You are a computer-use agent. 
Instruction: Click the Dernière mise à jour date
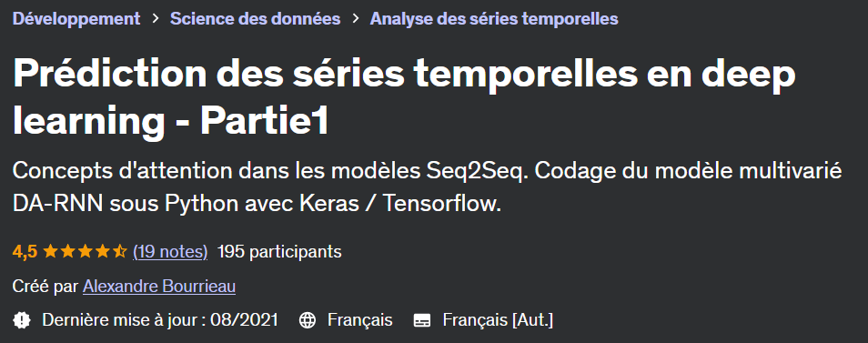point(160,319)
